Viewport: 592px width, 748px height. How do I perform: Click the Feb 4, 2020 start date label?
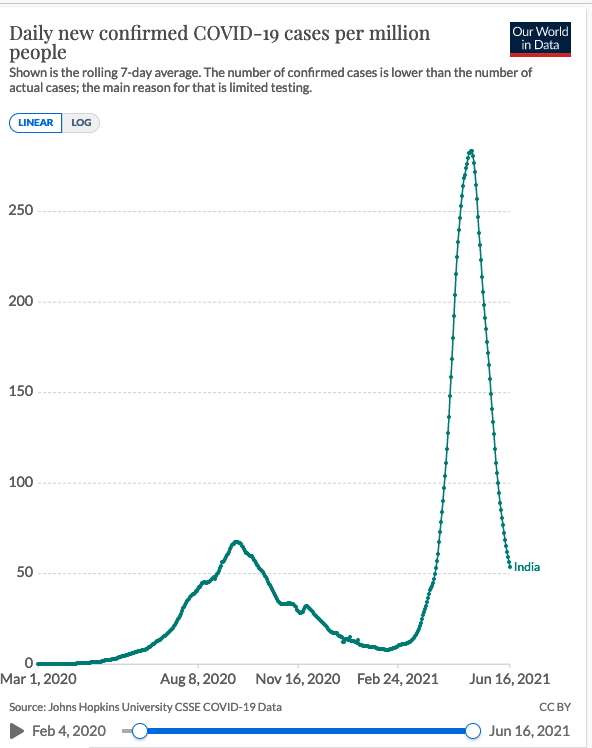[69, 731]
